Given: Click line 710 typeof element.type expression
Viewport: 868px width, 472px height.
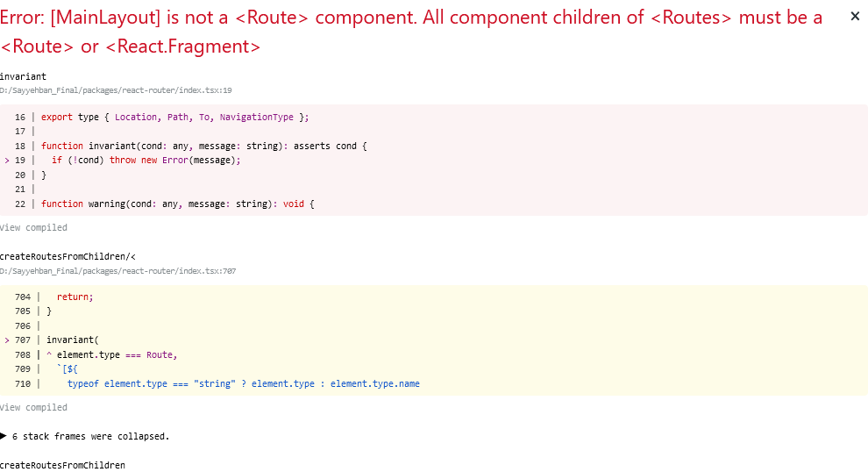Looking at the screenshot, I should [x=243, y=383].
